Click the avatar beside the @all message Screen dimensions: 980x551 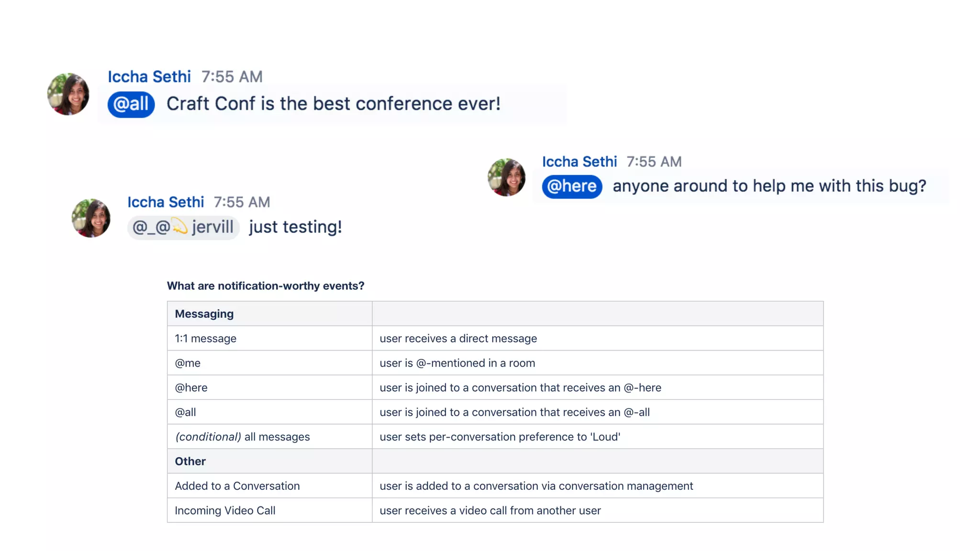point(68,94)
